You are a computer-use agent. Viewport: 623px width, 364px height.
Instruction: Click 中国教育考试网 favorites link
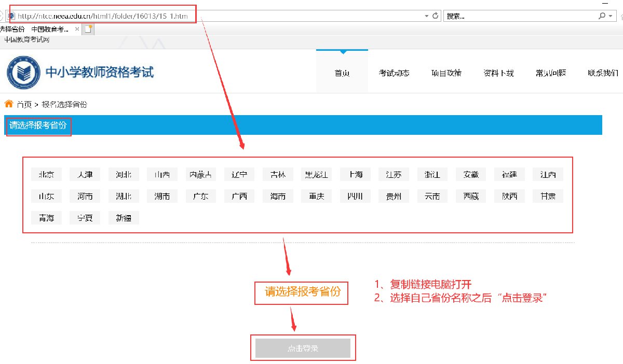pos(26,40)
